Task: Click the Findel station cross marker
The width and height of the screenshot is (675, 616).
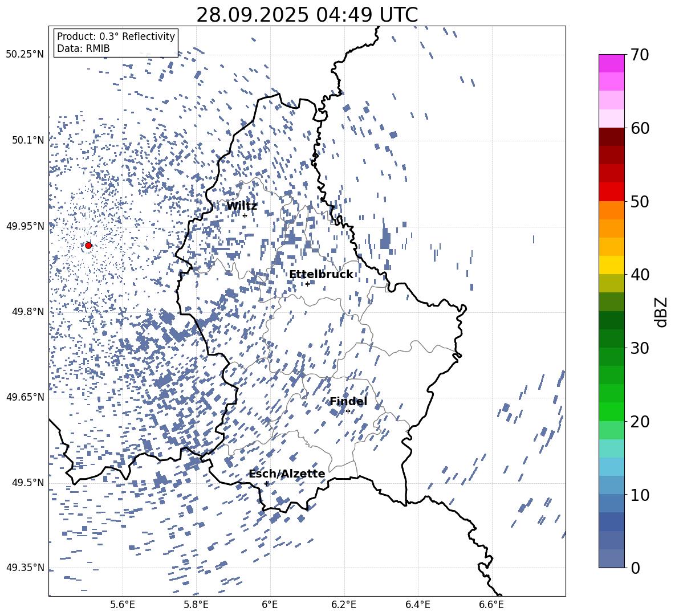Action: tap(348, 411)
